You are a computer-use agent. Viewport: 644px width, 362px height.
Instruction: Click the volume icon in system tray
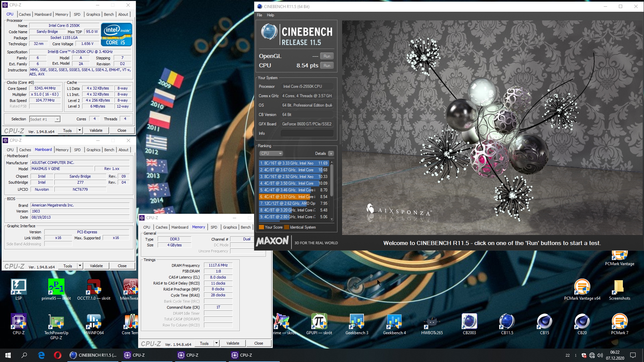[x=600, y=355]
